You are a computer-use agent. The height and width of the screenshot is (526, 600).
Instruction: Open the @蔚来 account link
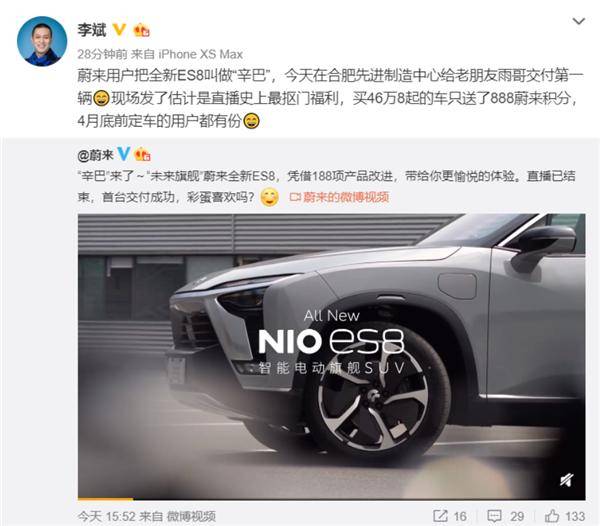pyautogui.click(x=95, y=155)
